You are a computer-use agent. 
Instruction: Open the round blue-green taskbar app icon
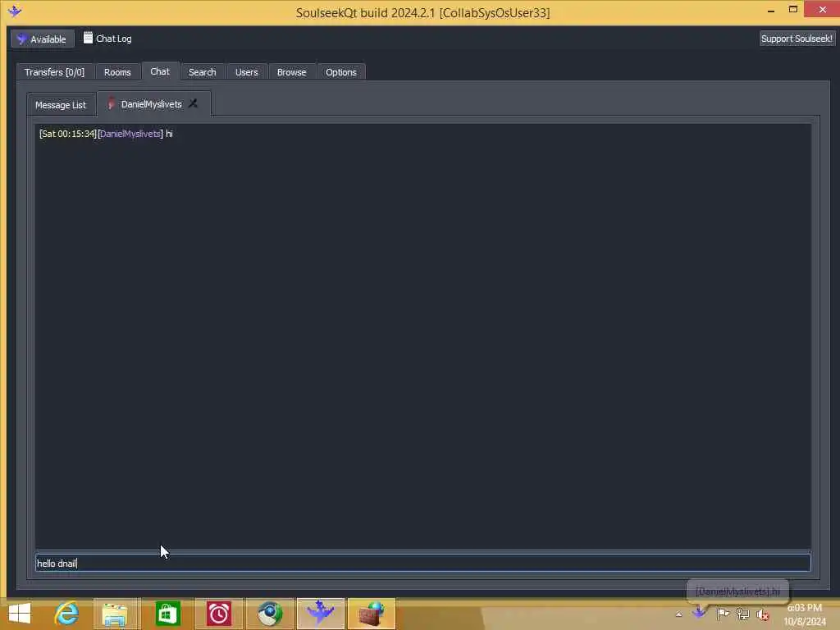pos(270,614)
